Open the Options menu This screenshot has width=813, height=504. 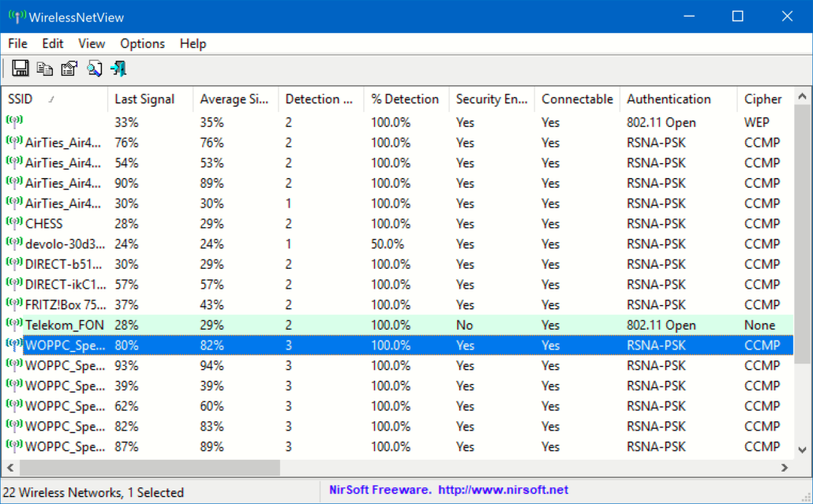point(142,43)
